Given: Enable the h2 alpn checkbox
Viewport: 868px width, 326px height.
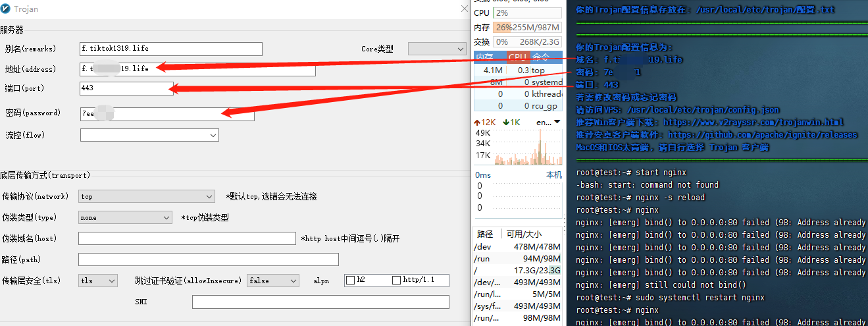Looking at the screenshot, I should 351,281.
